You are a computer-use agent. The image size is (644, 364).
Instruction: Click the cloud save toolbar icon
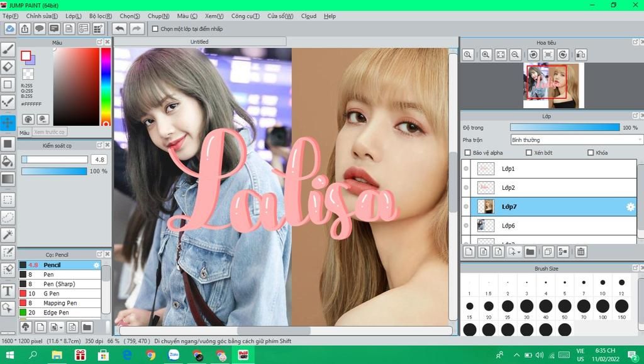(x=10, y=29)
